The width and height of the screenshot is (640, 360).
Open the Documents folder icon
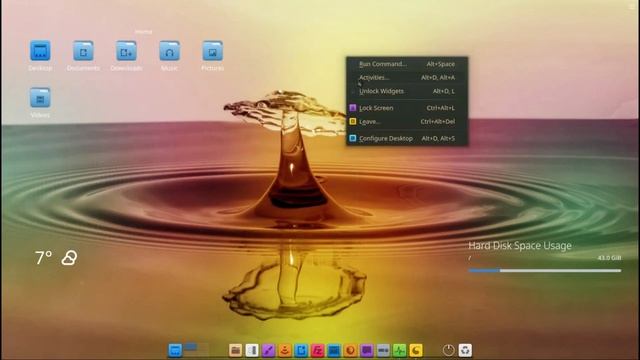pyautogui.click(x=83, y=51)
